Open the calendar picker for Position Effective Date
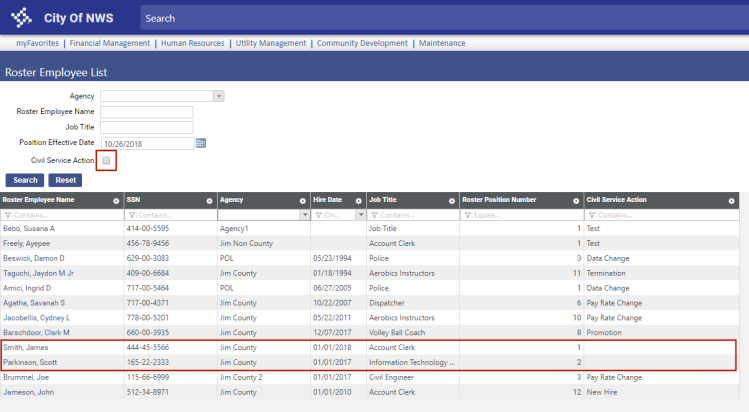The height and width of the screenshot is (412, 749). [200, 143]
